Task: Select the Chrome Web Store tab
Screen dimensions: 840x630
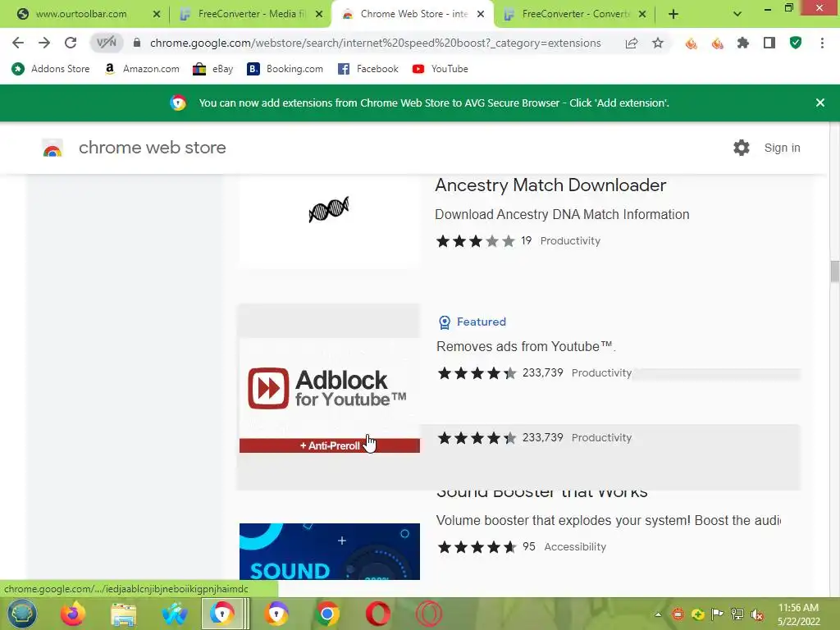Action: (x=413, y=14)
